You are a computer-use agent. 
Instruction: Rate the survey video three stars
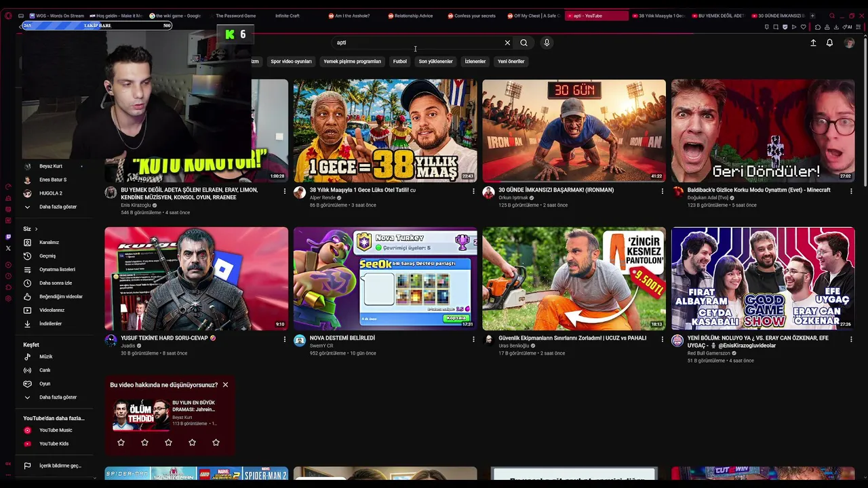click(x=168, y=443)
